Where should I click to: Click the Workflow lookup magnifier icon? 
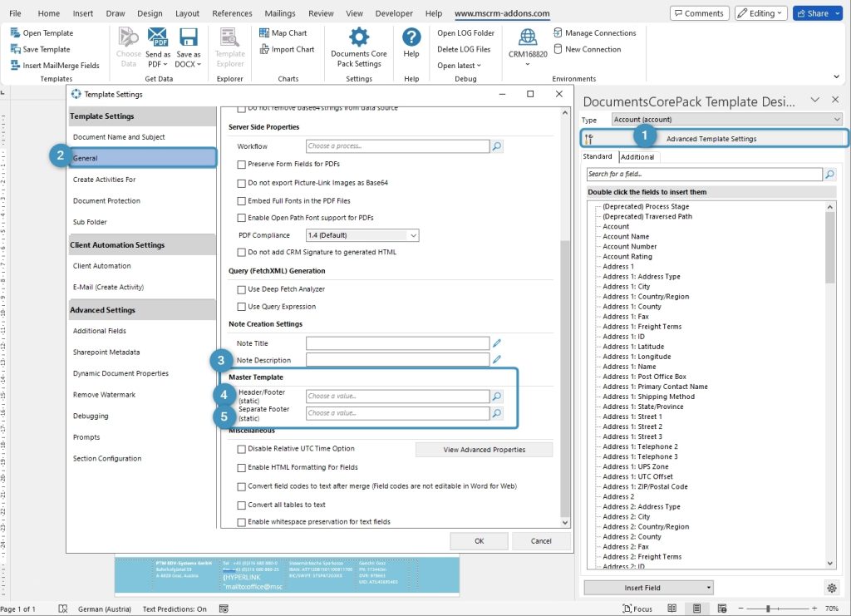(497, 146)
